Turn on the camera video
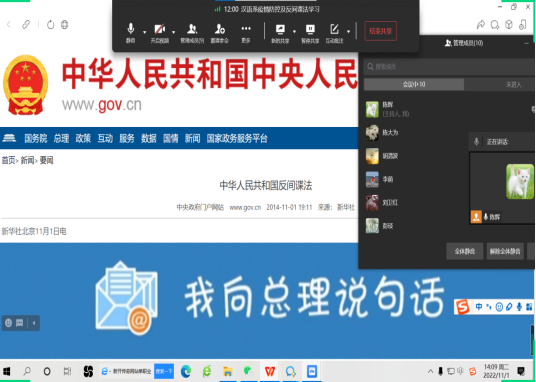536x382 pixels. click(160, 33)
